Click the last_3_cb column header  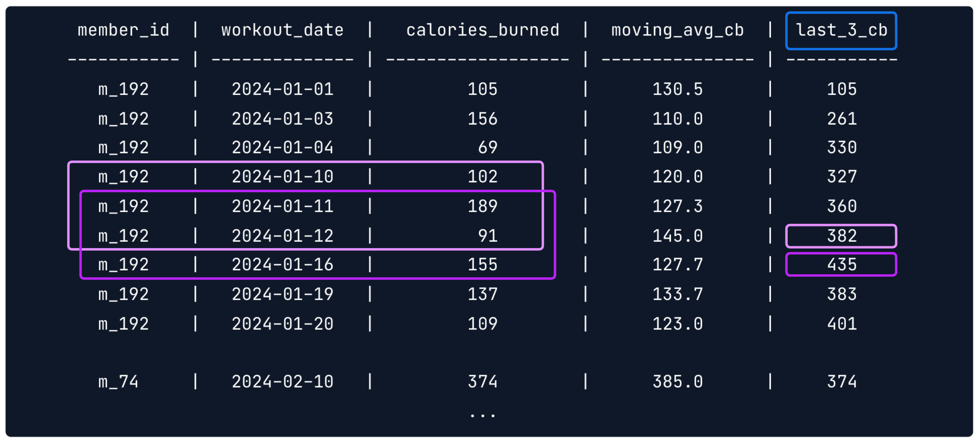tap(841, 30)
